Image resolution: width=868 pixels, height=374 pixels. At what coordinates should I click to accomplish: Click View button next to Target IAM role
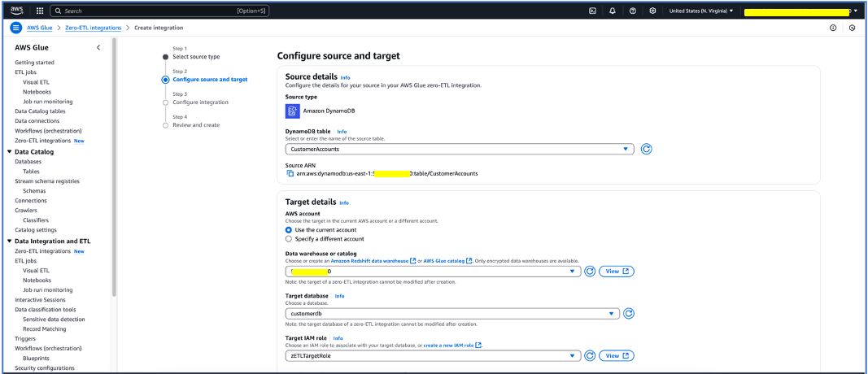(617, 356)
